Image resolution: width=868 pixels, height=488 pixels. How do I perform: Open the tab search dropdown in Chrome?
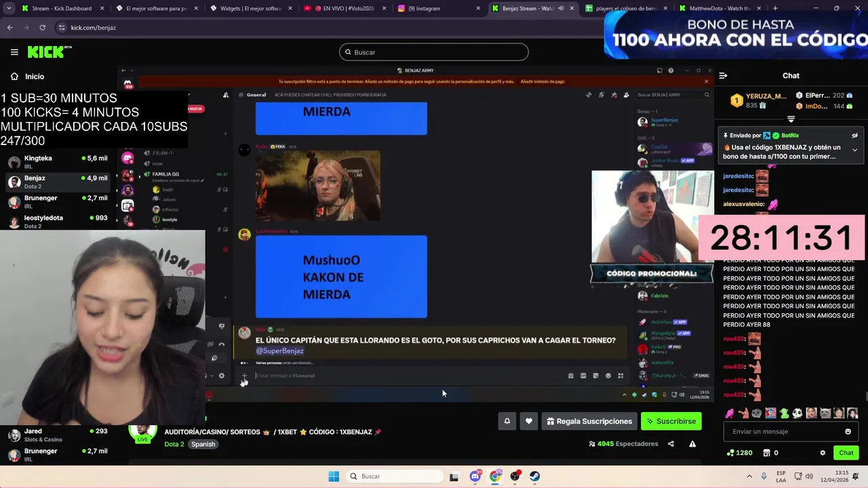pos(9,8)
